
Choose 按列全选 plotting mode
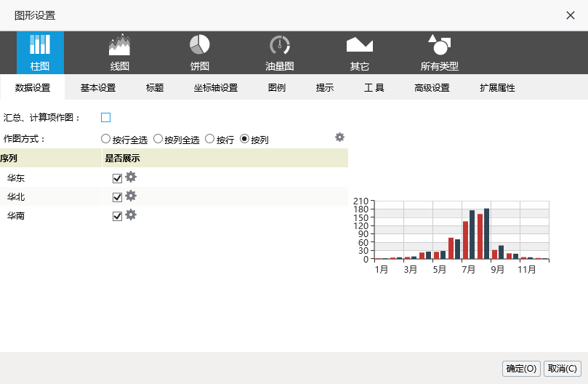pyautogui.click(x=158, y=139)
